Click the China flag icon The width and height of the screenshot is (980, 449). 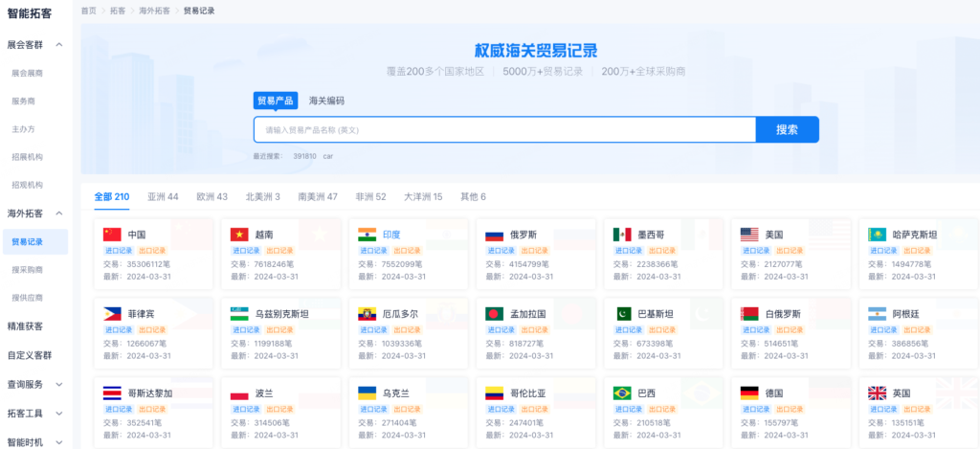point(113,235)
